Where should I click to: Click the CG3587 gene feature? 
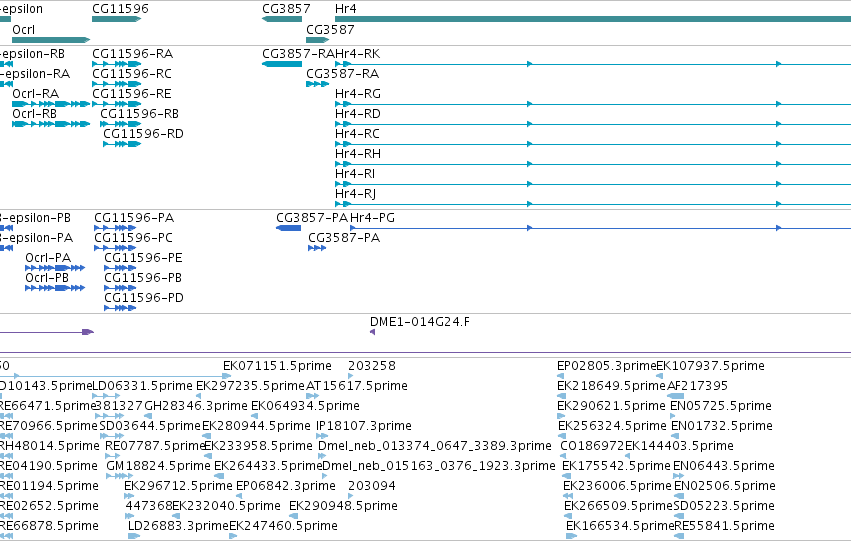click(317, 40)
